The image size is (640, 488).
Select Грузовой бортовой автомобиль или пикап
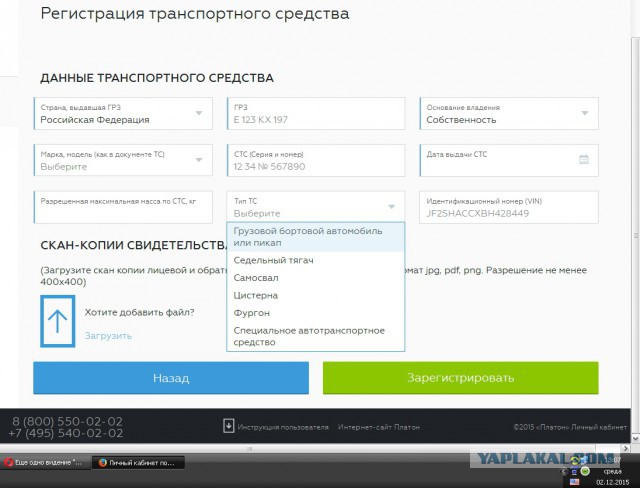pyautogui.click(x=316, y=237)
